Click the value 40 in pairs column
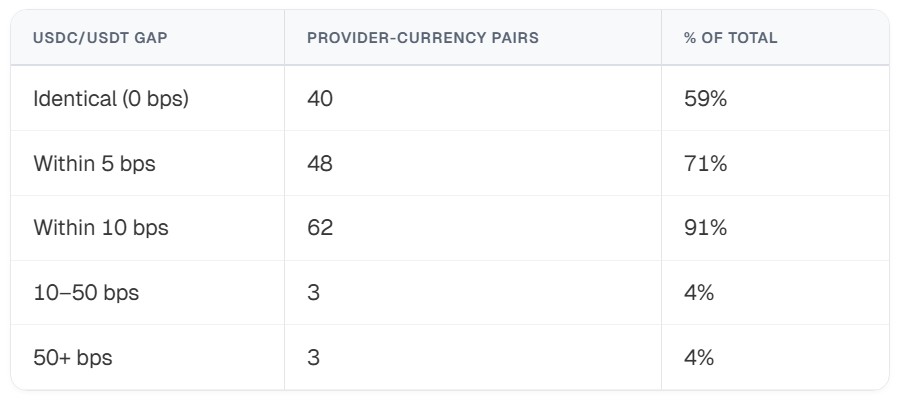This screenshot has height=406, width=912. 320,99
